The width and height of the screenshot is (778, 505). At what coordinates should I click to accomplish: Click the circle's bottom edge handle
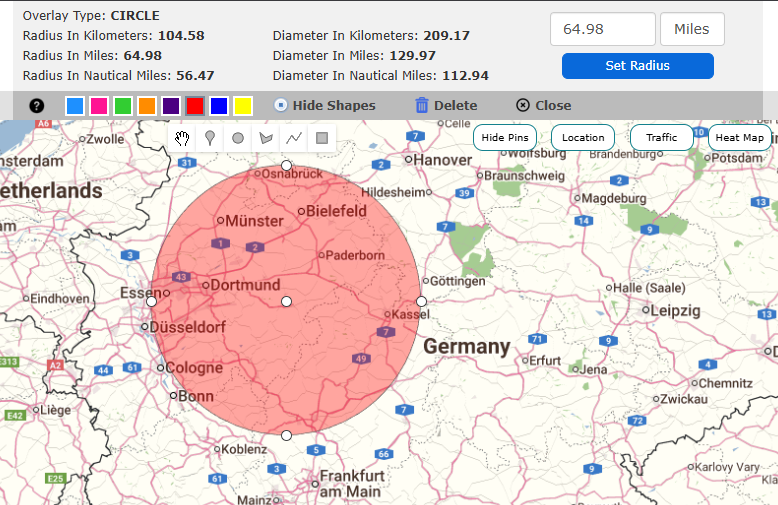point(286,436)
